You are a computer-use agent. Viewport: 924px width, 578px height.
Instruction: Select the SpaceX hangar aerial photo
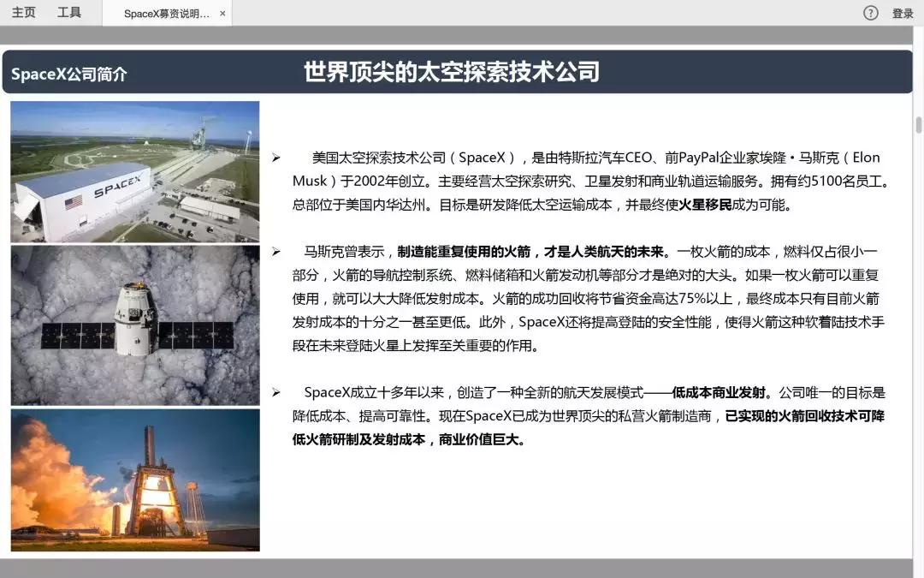(x=133, y=170)
